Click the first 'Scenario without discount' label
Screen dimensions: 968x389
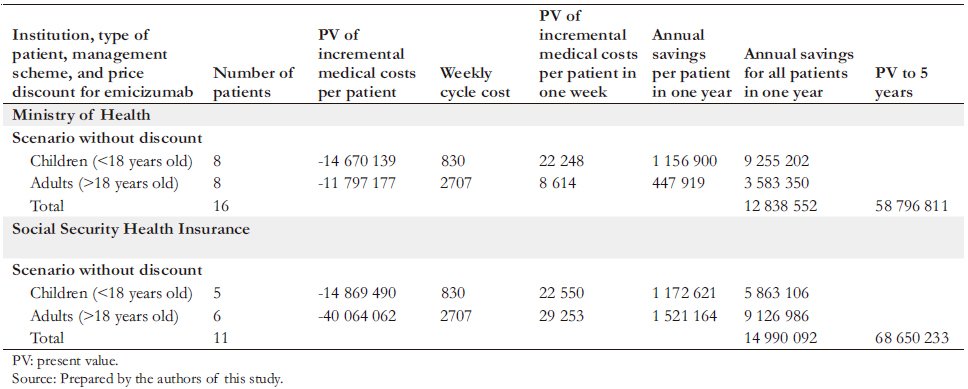(x=107, y=137)
